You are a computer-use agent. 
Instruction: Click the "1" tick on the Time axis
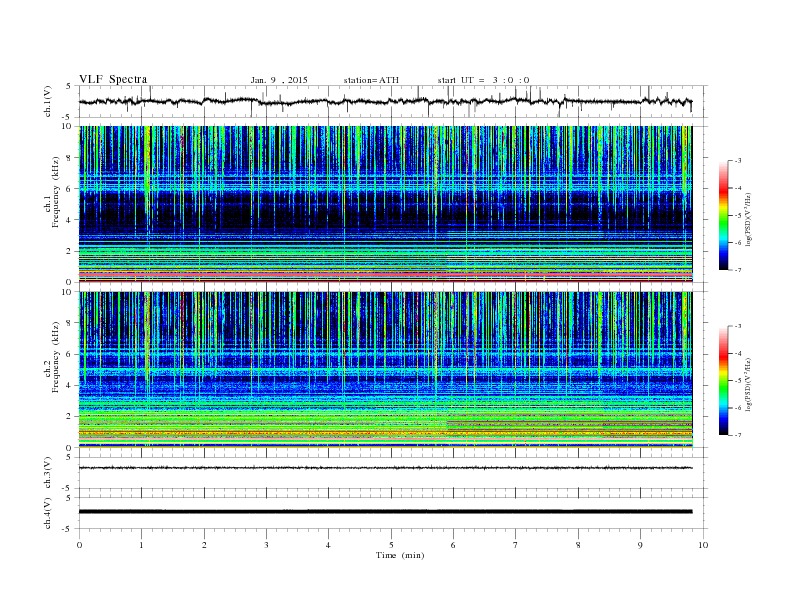pyautogui.click(x=142, y=545)
